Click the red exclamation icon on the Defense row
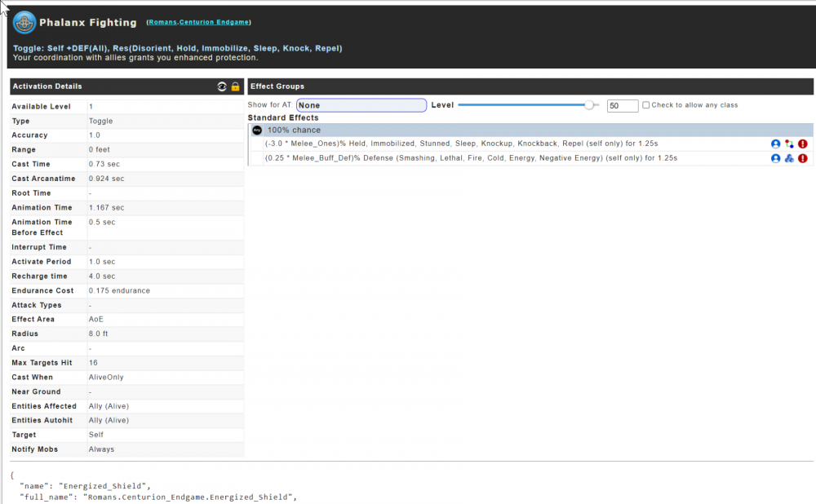816x504 pixels. 803,158
